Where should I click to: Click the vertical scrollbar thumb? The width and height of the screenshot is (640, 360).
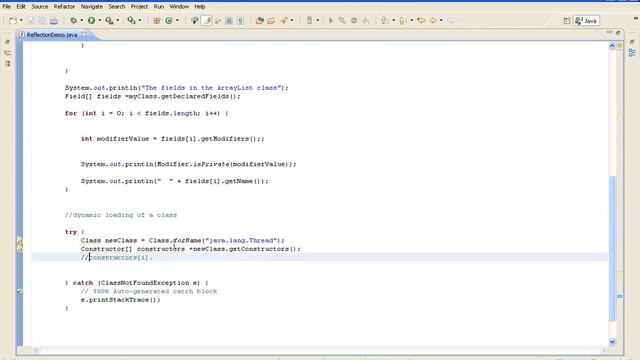(612, 248)
